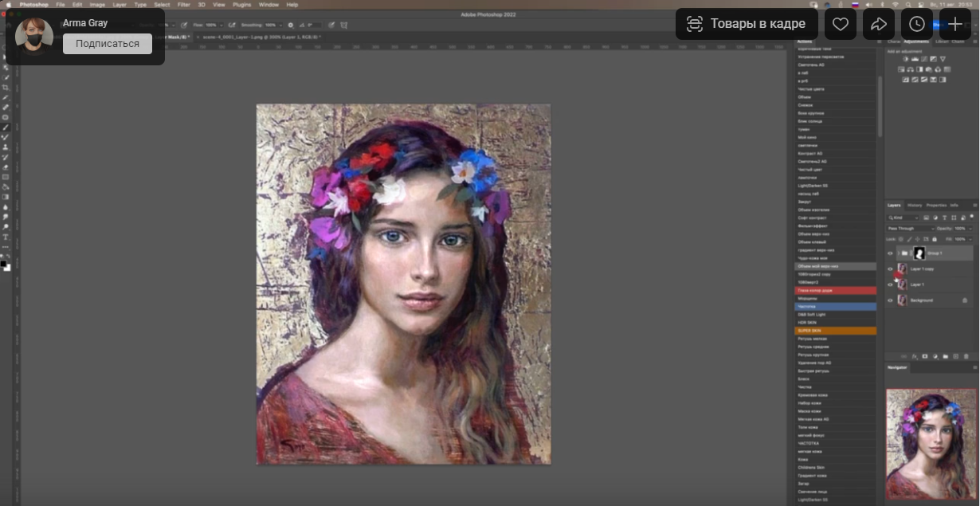Select the Eraser tool
Image resolution: width=980 pixels, height=506 pixels.
click(6, 167)
